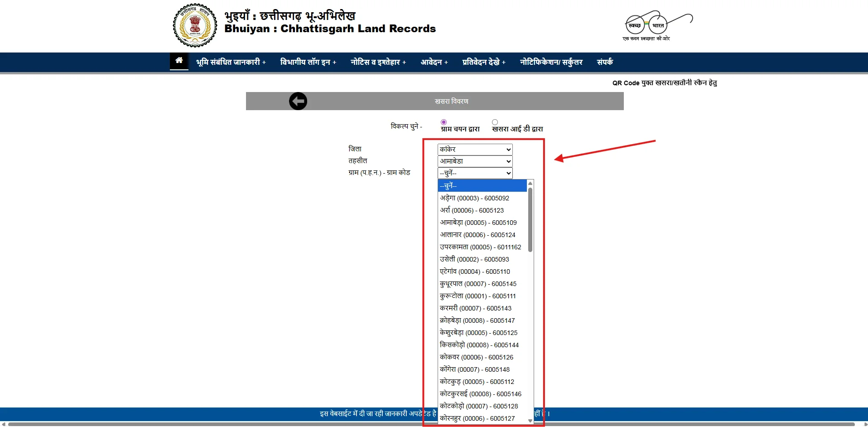Select खसरा आई डी द्वारा radio option
This screenshot has width=868, height=427.
coord(495,121)
